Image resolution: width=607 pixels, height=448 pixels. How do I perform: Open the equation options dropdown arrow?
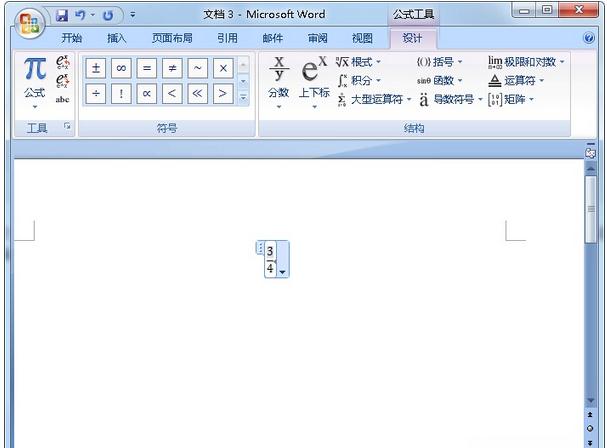point(283,272)
